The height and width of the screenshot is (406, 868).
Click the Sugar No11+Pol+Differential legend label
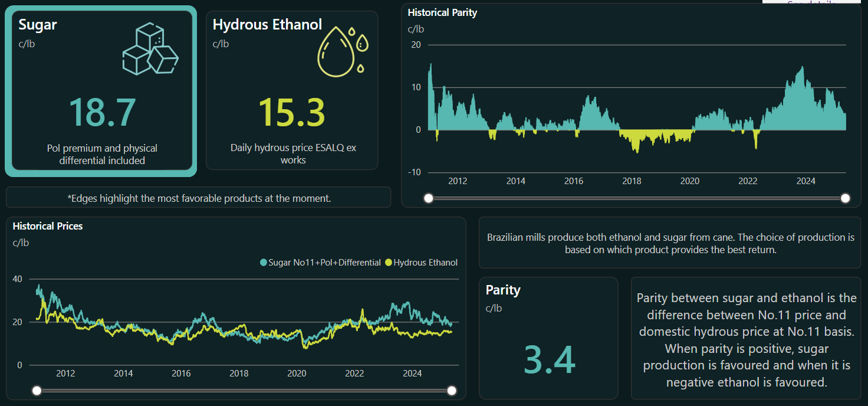tap(325, 263)
